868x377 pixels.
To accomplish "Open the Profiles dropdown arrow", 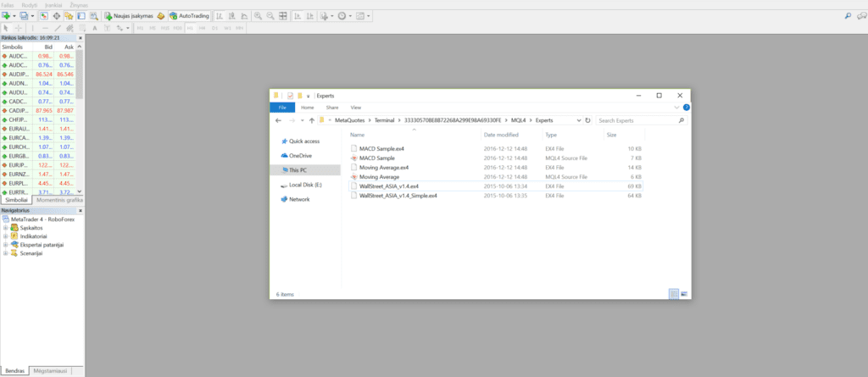I will pyautogui.click(x=32, y=16).
